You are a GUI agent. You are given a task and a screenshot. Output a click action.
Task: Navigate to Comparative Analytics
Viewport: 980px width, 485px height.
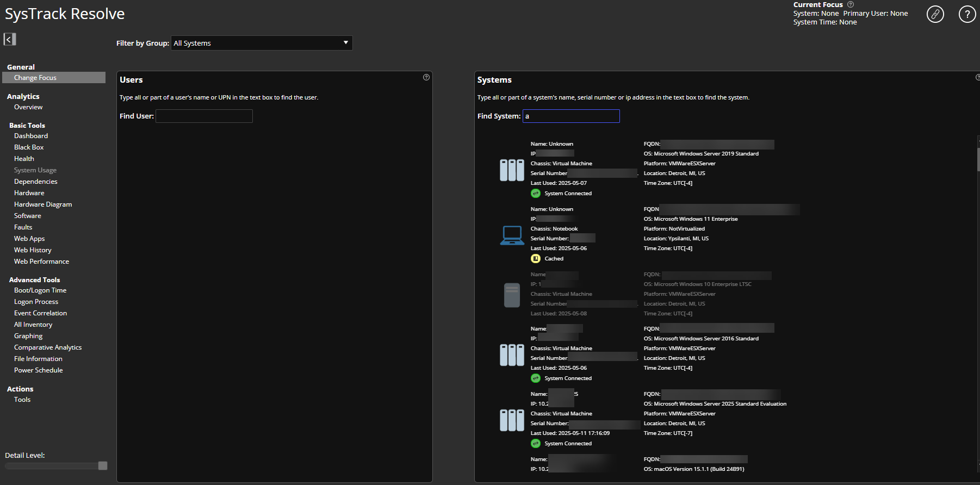48,347
